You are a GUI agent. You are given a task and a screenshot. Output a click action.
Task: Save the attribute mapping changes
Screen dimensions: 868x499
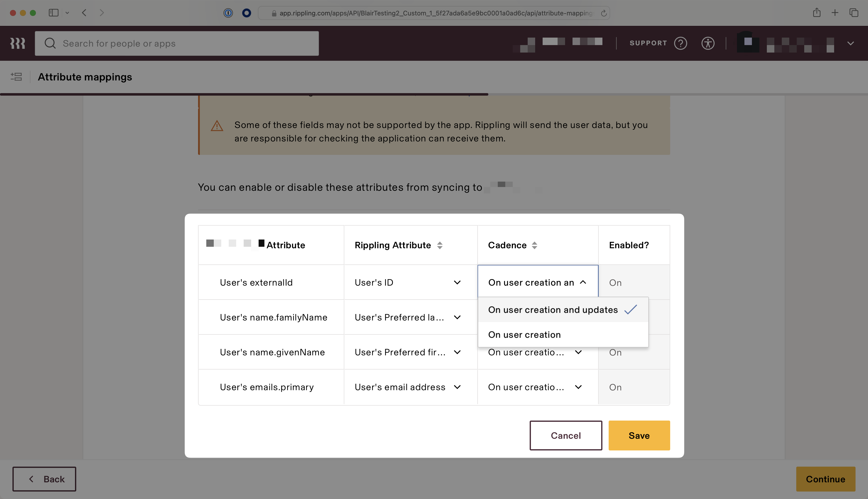click(639, 435)
